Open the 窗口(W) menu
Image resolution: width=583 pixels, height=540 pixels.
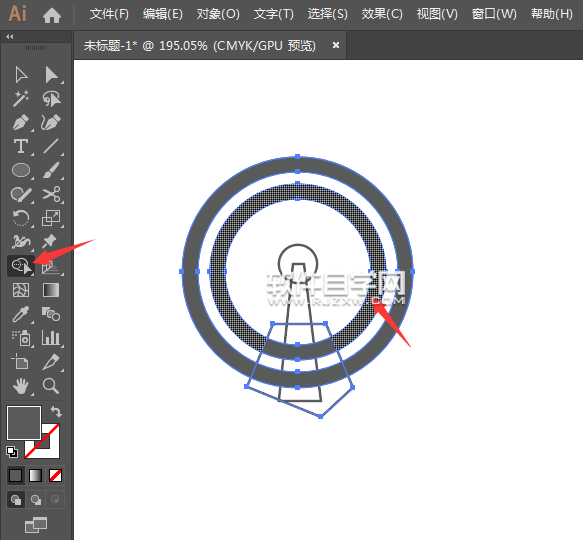[494, 14]
